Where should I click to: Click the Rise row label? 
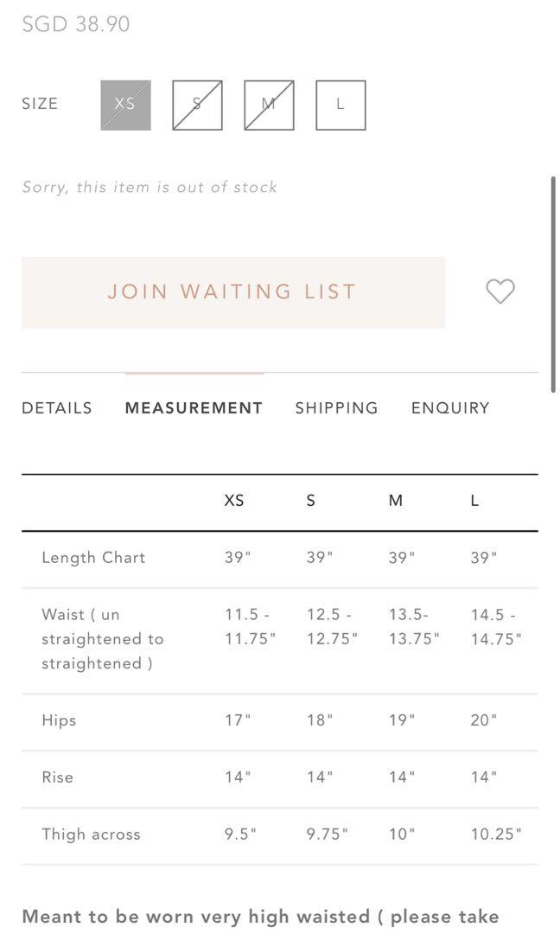58,777
